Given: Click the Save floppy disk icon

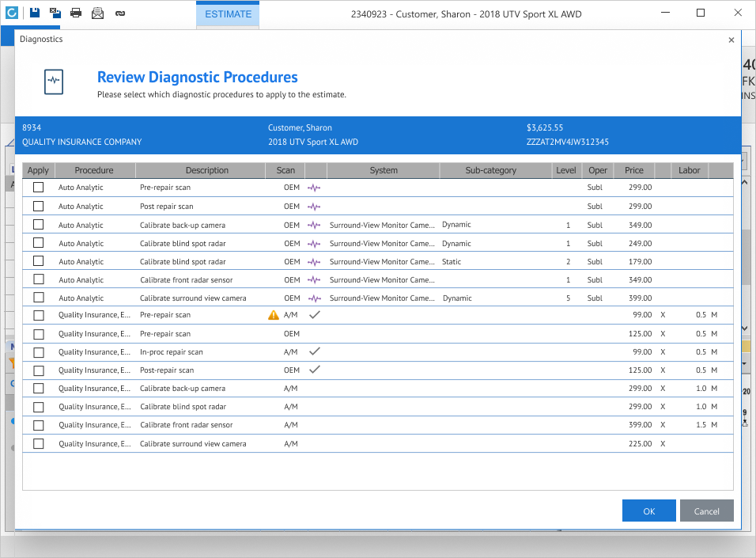Looking at the screenshot, I should pos(35,13).
